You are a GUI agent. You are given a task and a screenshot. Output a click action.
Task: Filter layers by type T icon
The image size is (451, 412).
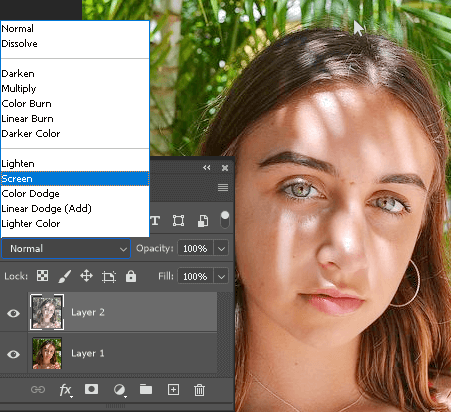point(155,221)
